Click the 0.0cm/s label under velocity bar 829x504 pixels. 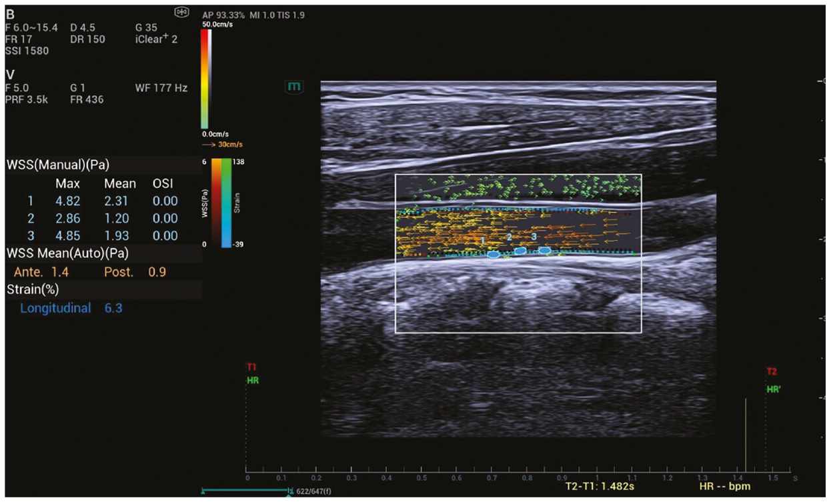214,135
